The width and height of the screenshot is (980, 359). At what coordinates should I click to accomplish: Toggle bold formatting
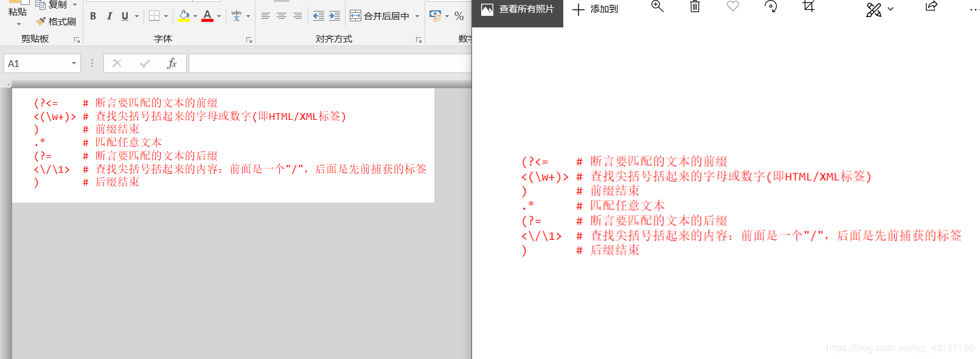(x=93, y=16)
